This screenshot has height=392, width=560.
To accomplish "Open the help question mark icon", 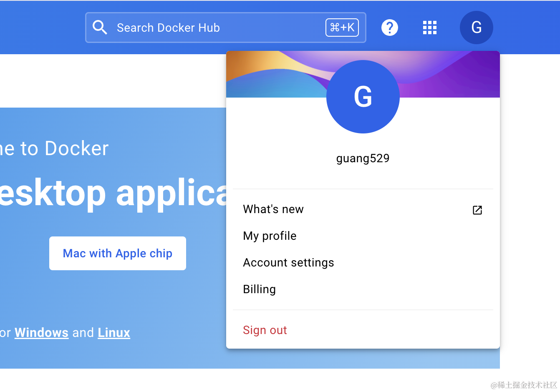I will click(390, 28).
